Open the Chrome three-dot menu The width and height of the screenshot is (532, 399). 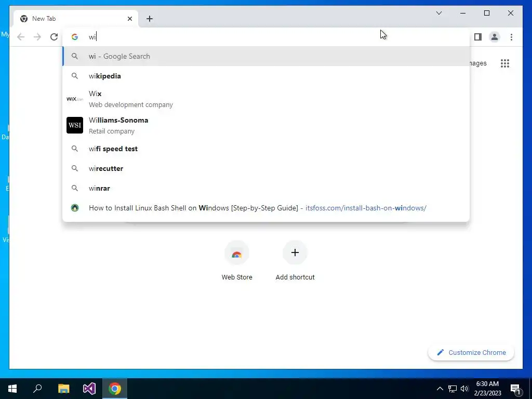[511, 37]
